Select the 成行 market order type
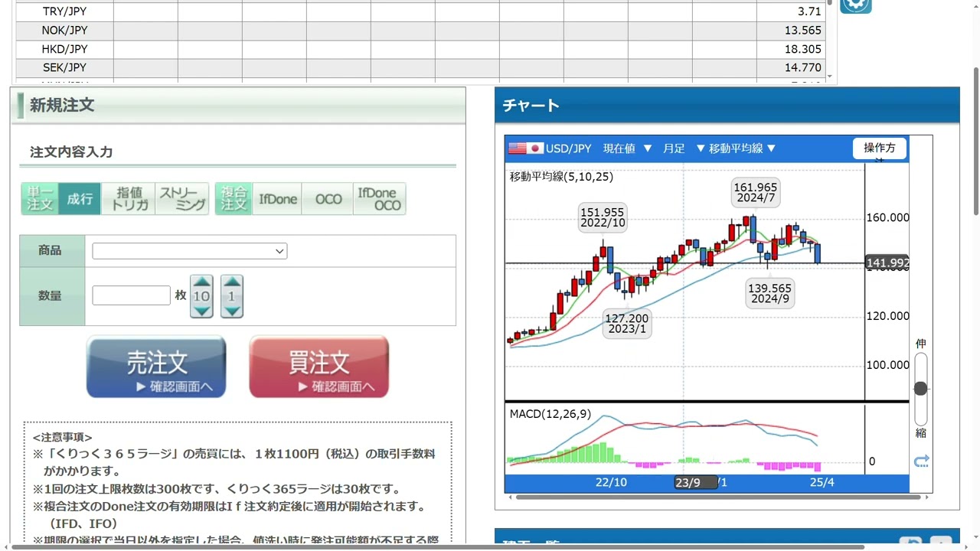Image resolution: width=980 pixels, height=551 pixels. pos(80,199)
